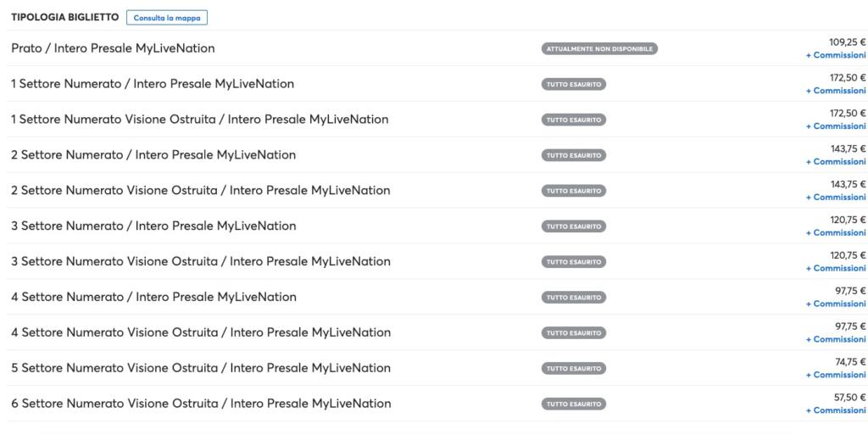Click the 'Attualmente non disponibile' badge
Screen dimensions: 868x435
(x=599, y=49)
